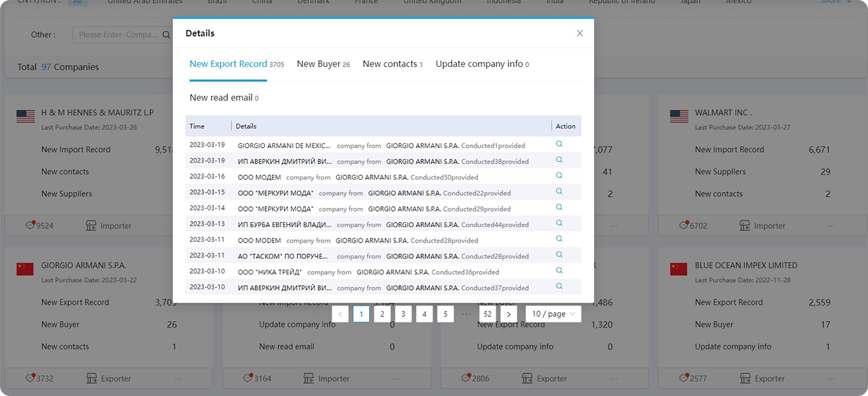Close the Details dialog
Image resolution: width=868 pixels, height=396 pixels.
point(579,33)
